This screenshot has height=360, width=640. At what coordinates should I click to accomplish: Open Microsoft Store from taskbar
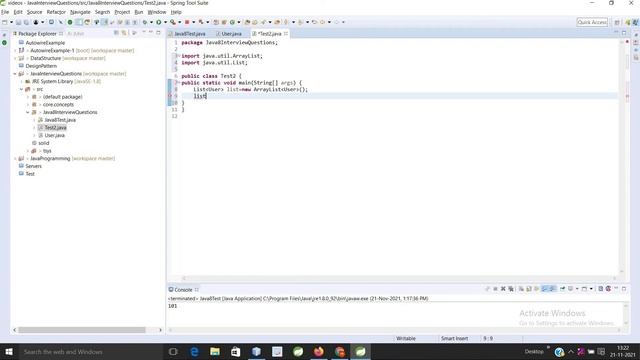tap(236, 351)
